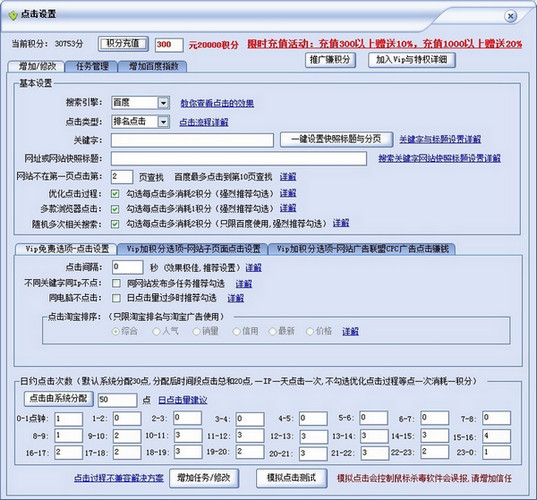Toggle the 随机多次相关搜索 checkbox

click(x=115, y=224)
